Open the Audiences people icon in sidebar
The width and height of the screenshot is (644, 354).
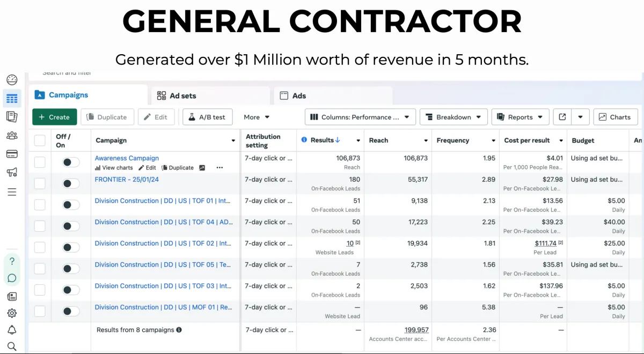[x=12, y=136]
